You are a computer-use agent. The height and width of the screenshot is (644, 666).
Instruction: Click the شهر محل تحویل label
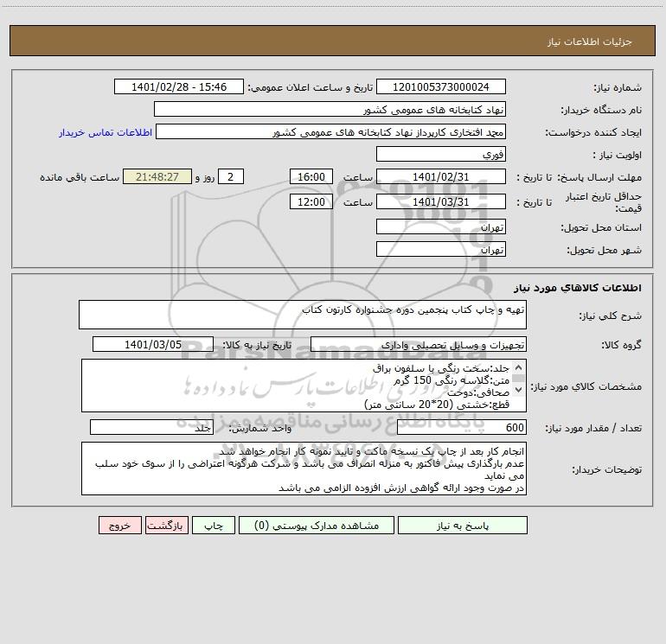(x=605, y=250)
